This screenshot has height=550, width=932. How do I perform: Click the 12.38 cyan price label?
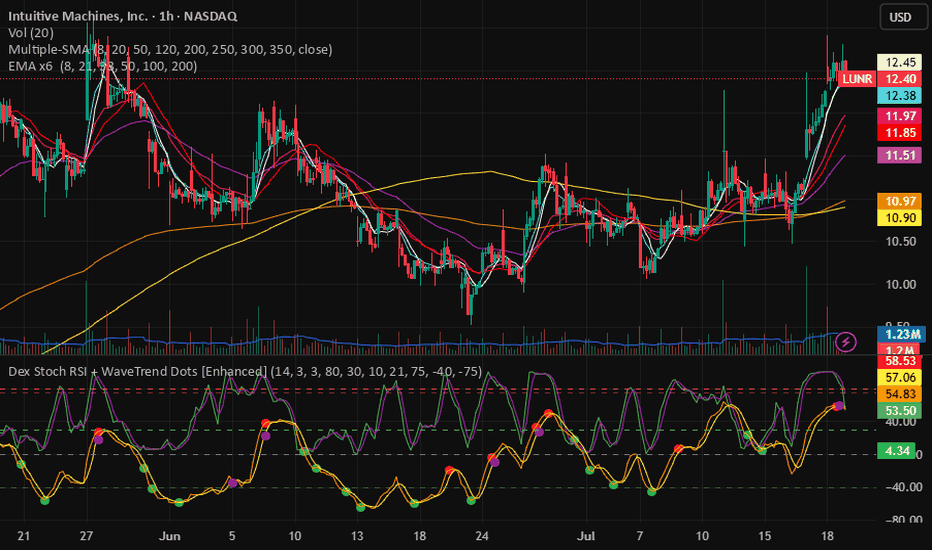[900, 95]
